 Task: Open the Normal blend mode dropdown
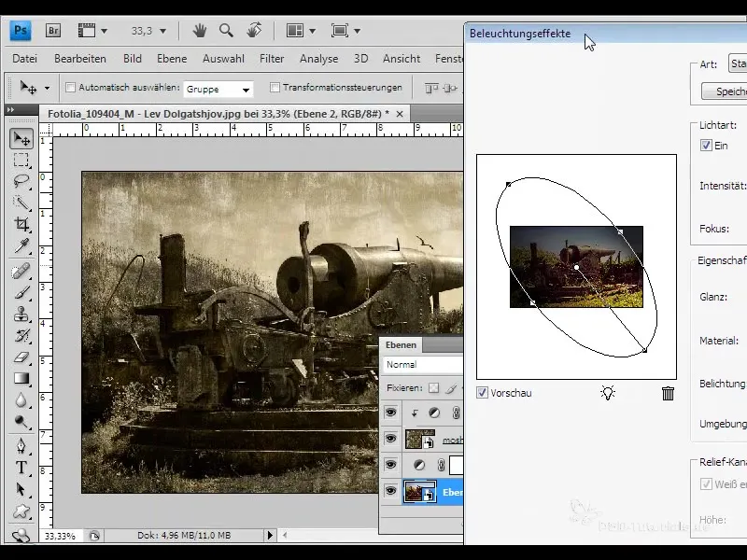click(423, 365)
